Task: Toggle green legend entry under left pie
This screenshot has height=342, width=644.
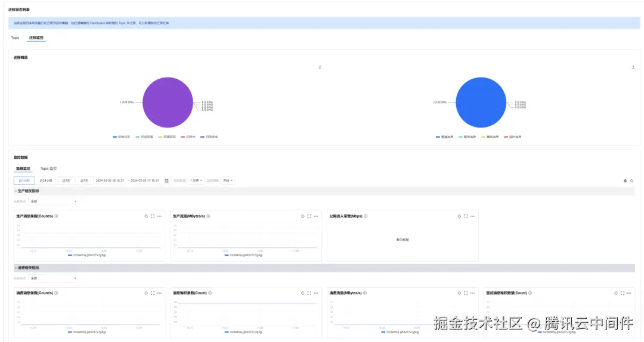Action: [144, 136]
